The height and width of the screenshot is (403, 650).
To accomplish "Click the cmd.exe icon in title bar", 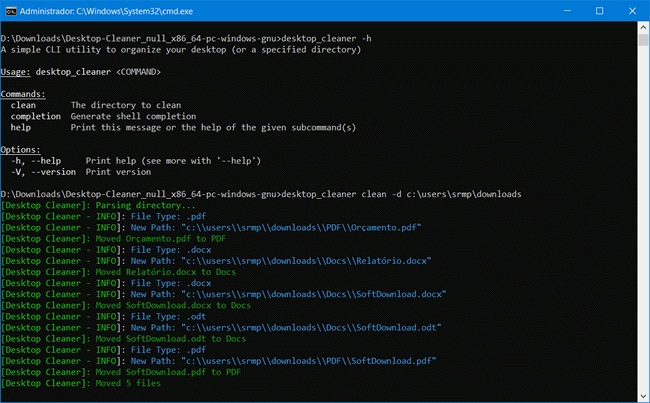I will [x=11, y=11].
